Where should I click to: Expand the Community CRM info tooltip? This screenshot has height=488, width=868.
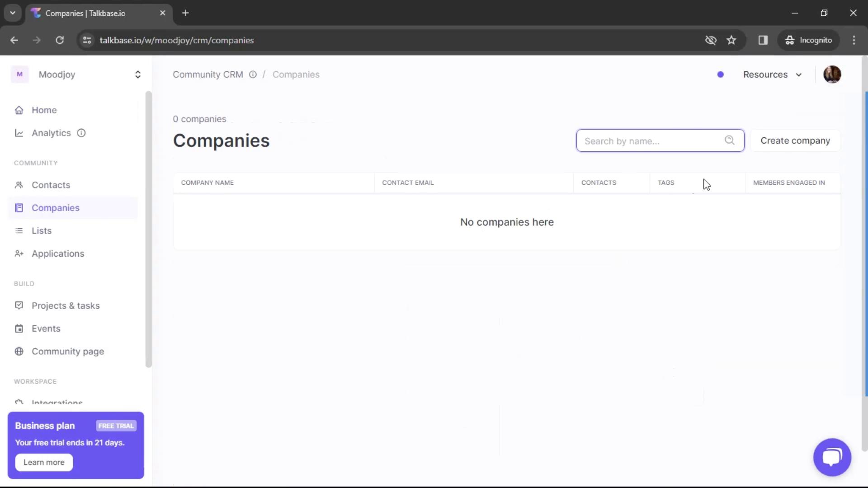pos(253,75)
